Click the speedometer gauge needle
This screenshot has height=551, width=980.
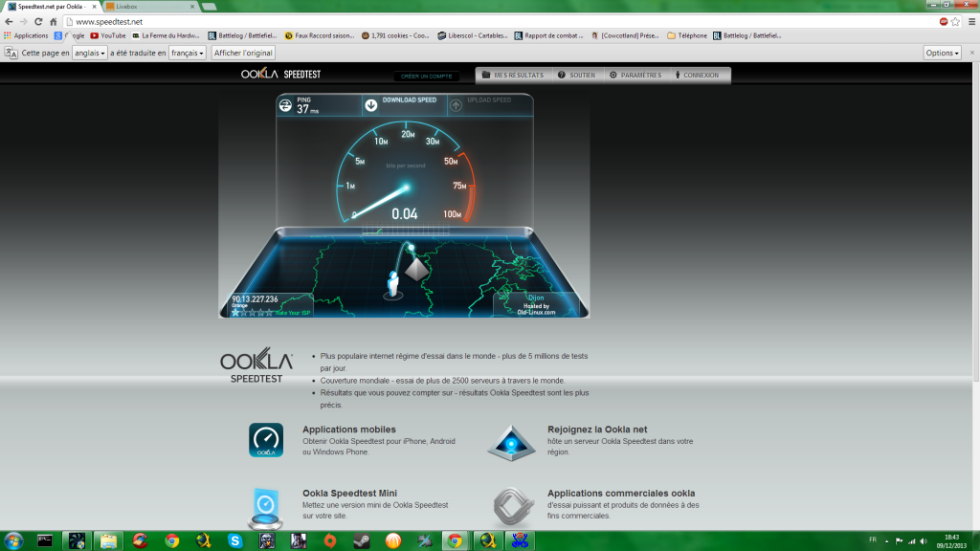pos(380,201)
